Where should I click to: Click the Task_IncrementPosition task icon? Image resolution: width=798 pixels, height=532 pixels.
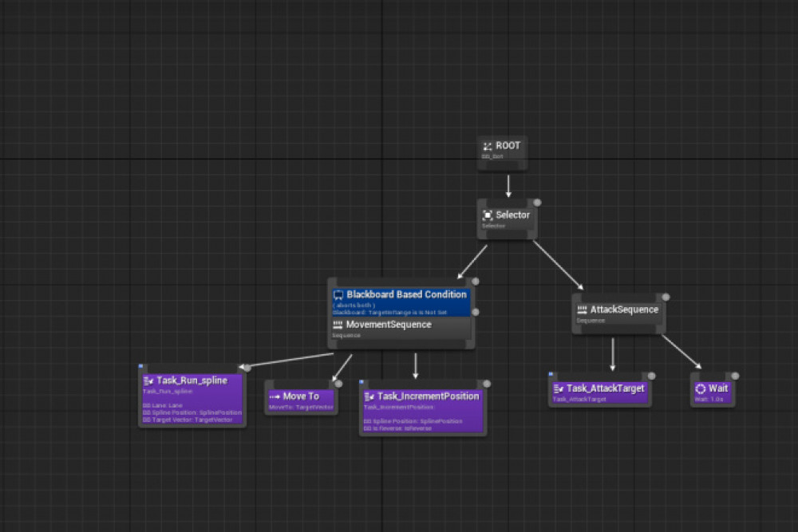point(369,396)
